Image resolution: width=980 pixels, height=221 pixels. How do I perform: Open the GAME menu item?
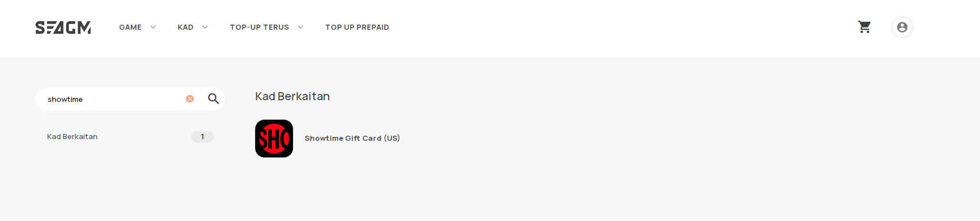pyautogui.click(x=130, y=27)
